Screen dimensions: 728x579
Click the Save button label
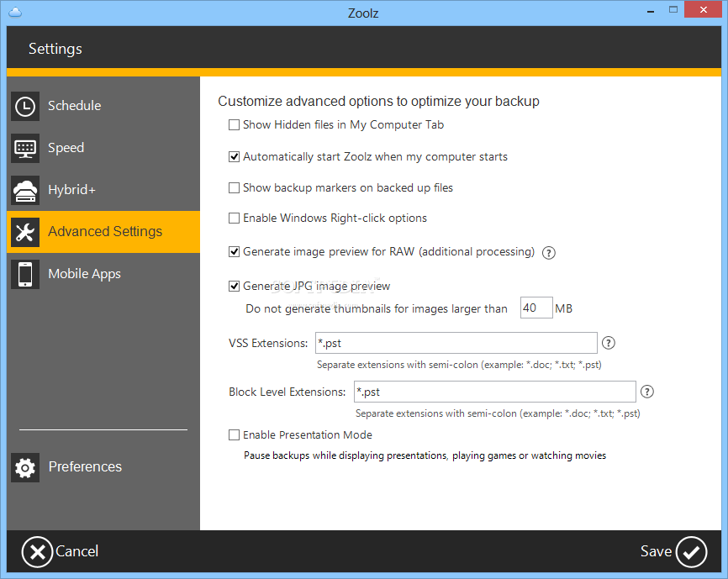click(x=656, y=551)
